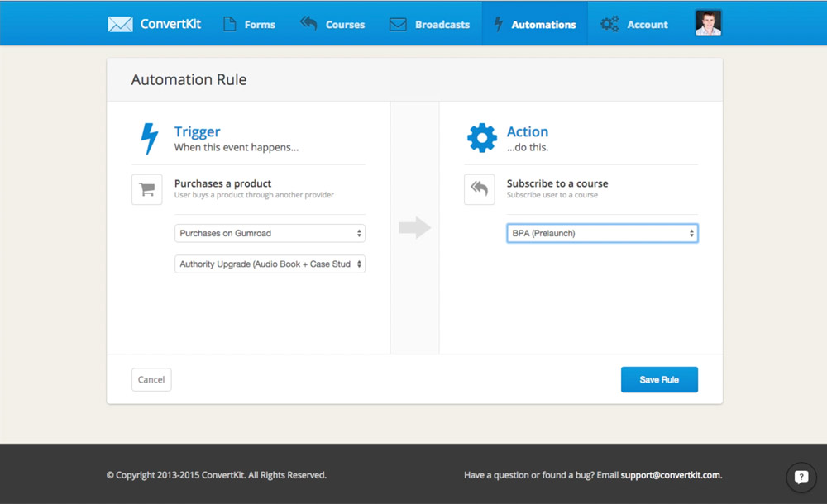Viewport: 827px width, 504px height.
Task: Click the Account gears icon
Action: pos(609,24)
